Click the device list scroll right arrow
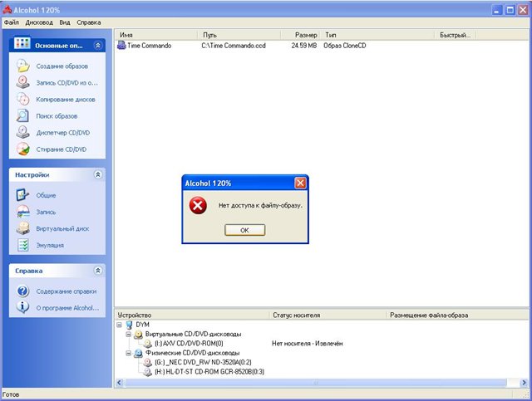532x401 pixels. point(525,383)
